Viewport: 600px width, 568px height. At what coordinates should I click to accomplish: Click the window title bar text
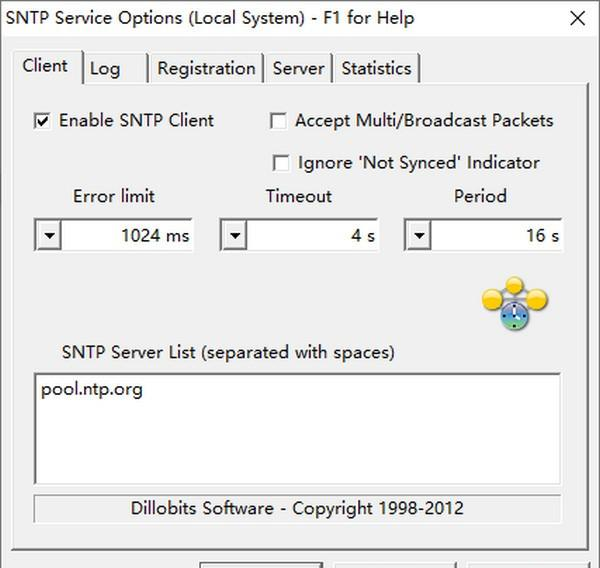pos(210,18)
